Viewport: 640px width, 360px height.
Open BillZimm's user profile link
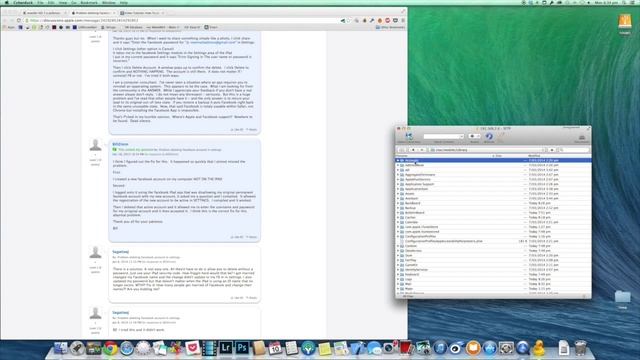pyautogui.click(x=120, y=144)
